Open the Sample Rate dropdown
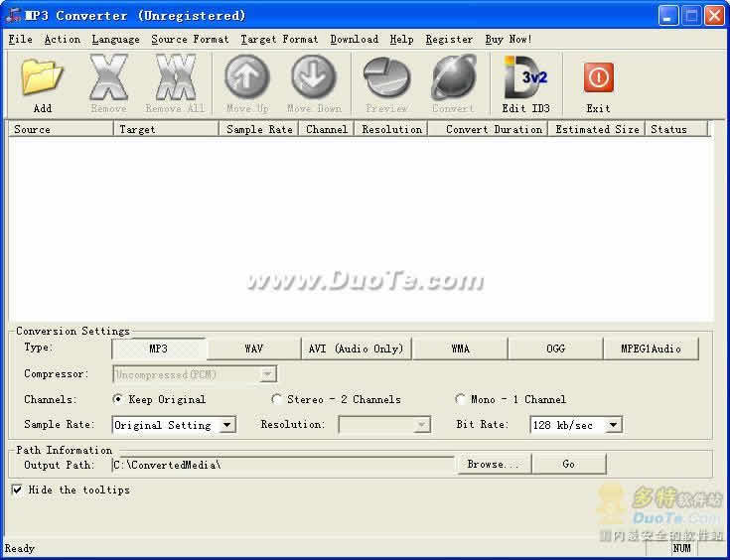730x560 pixels. 174,425
